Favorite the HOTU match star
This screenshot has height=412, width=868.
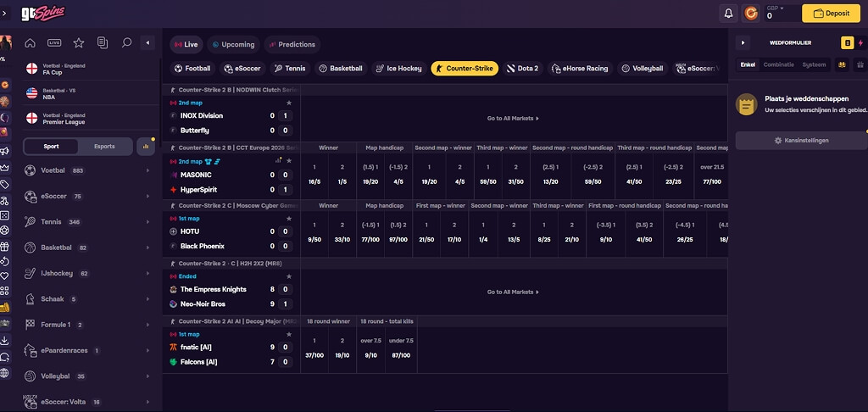click(x=288, y=219)
